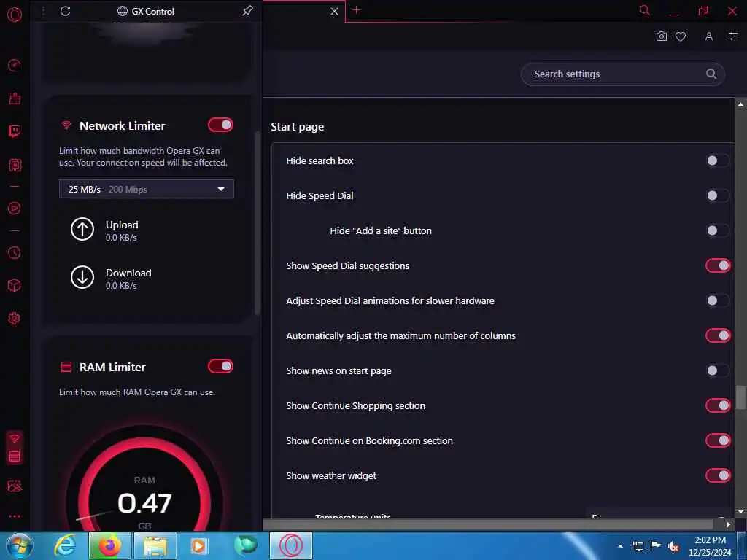Click the Start page heading

tap(298, 127)
